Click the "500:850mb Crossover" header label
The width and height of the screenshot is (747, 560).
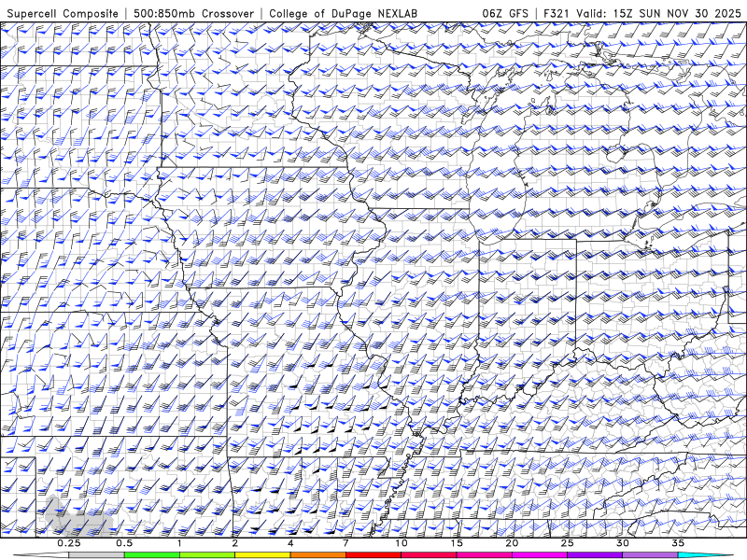193,13
